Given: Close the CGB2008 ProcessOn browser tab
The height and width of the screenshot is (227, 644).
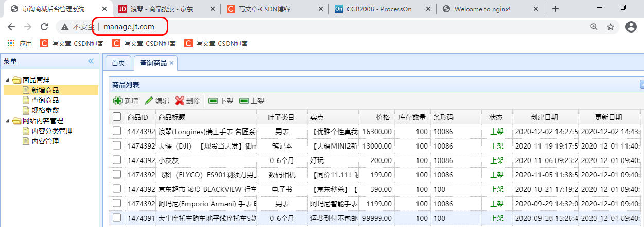Looking at the screenshot, I should point(429,9).
